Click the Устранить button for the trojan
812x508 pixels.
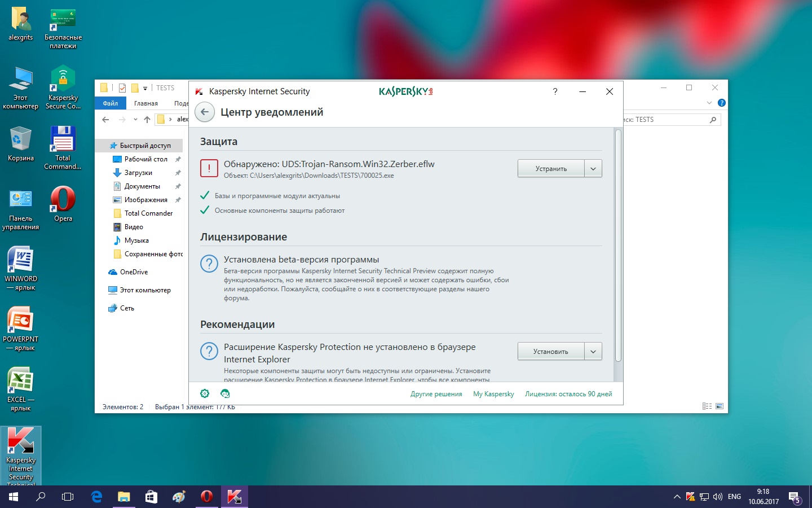(x=551, y=169)
